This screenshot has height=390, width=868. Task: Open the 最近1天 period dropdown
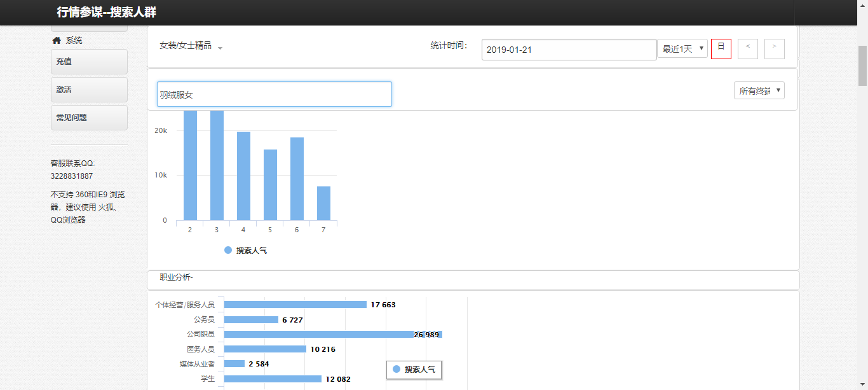click(682, 48)
